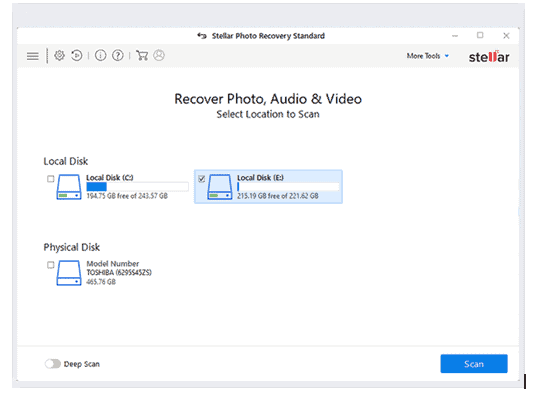The height and width of the screenshot is (393, 537).
Task: Click the Local Disk (C:) drive icon
Action: [69, 187]
